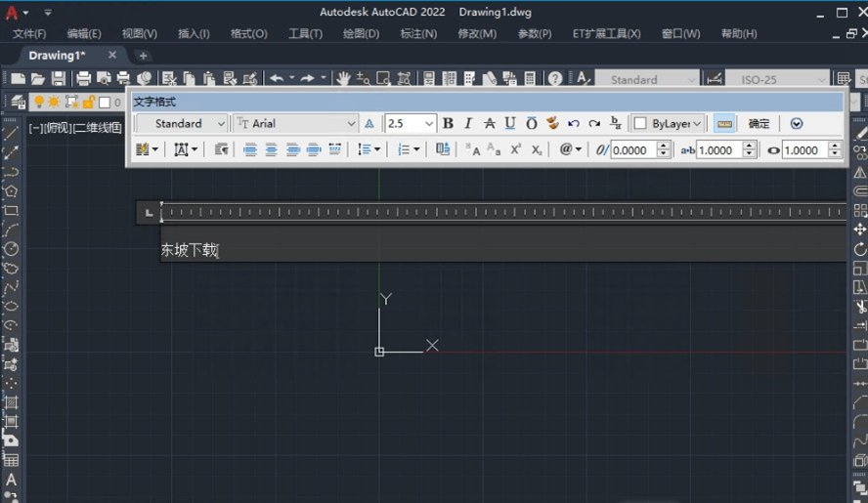Open the text style Standard dropdown
The height and width of the screenshot is (503, 868).
pos(182,123)
